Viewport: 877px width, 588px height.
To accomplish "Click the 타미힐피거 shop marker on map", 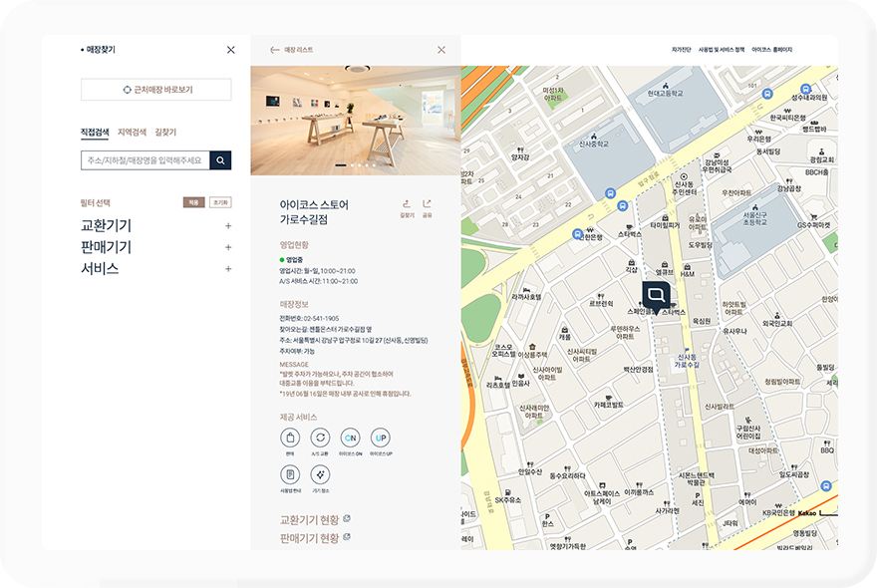I will [665, 222].
